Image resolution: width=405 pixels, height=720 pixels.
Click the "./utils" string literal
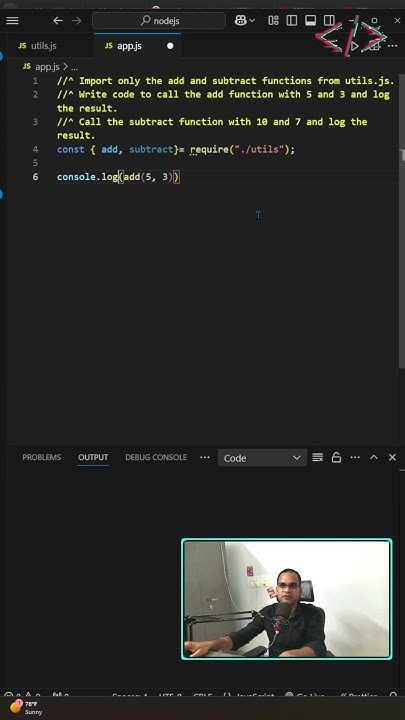tap(259, 149)
